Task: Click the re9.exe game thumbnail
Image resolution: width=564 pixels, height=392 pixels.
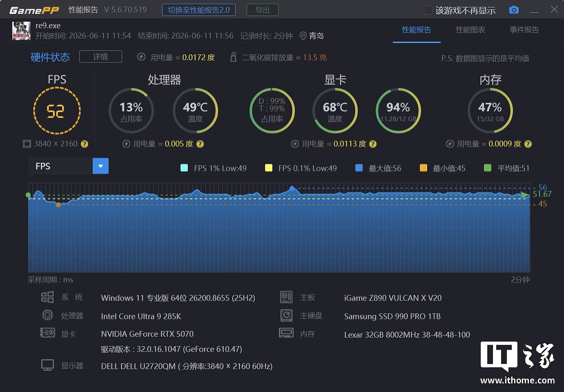Action: pos(22,31)
